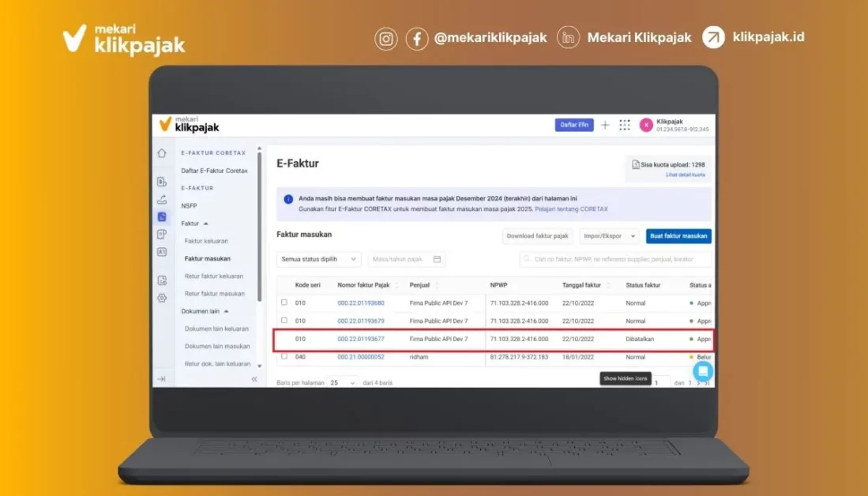868x496 pixels.
Task: Click the invoice search field
Action: pos(615,259)
